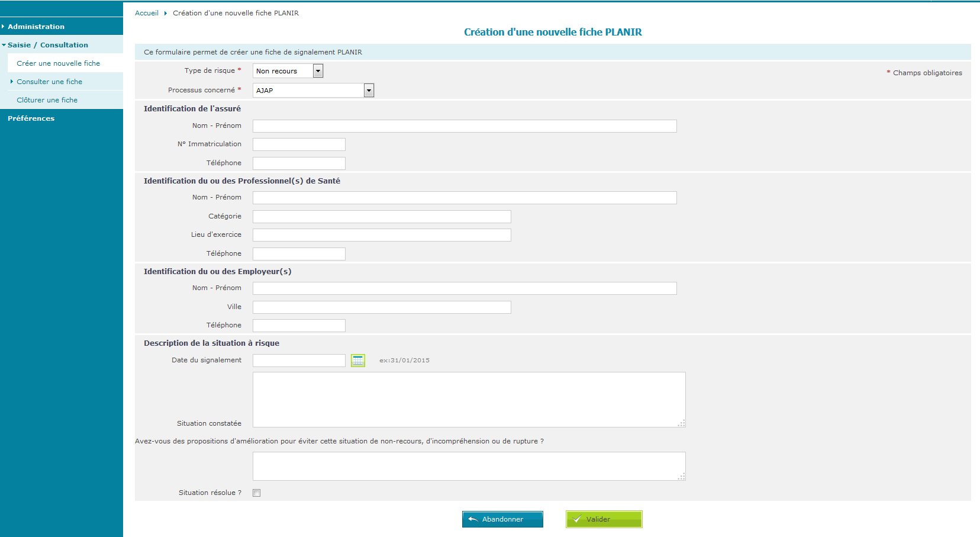
Task: Expand the Administration menu section
Action: (36, 27)
